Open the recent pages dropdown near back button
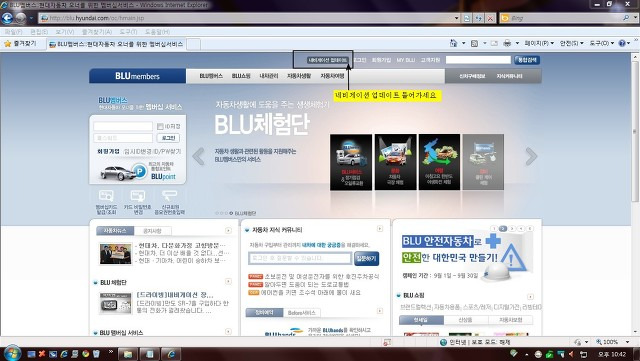This screenshot has width=640, height=361. coord(31,18)
